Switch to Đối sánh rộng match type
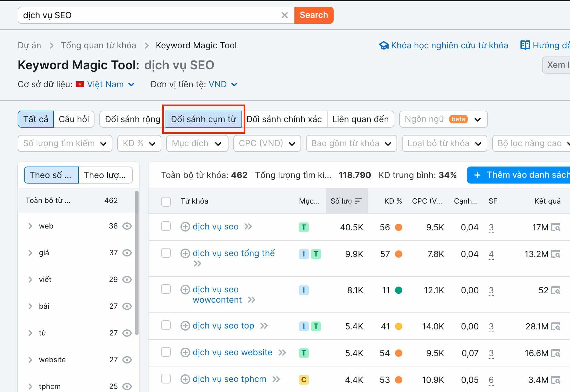The width and height of the screenshot is (570, 392). (x=132, y=119)
